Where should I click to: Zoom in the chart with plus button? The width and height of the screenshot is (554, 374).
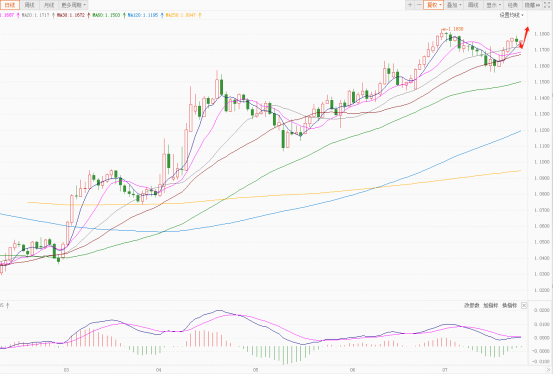(x=410, y=5)
